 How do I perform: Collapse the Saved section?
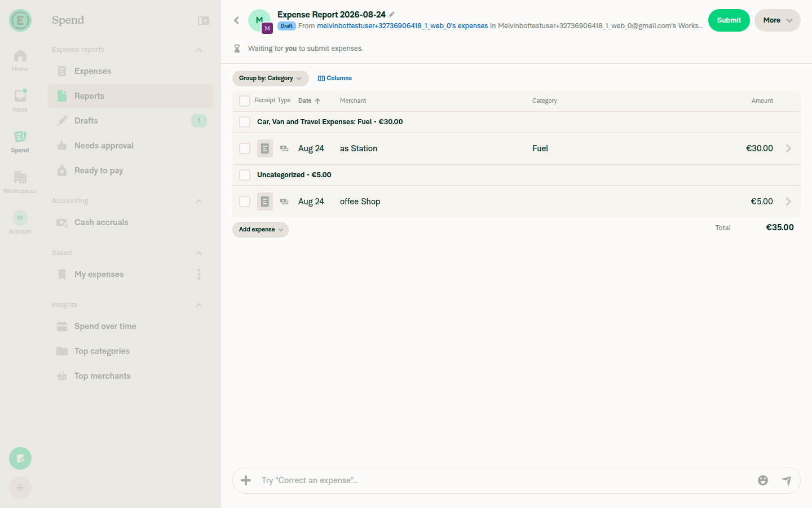pos(199,253)
